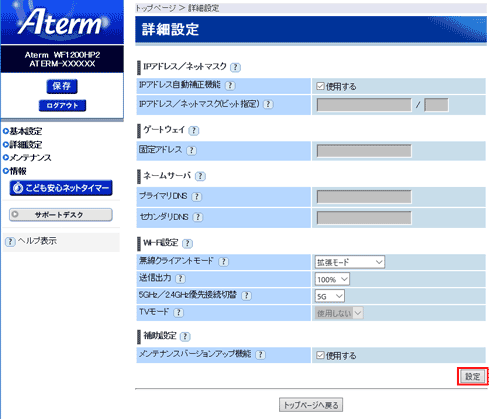Click the ヘルプ表示 question mark icon
Viewport: 500px width, 419px height.
(10, 241)
